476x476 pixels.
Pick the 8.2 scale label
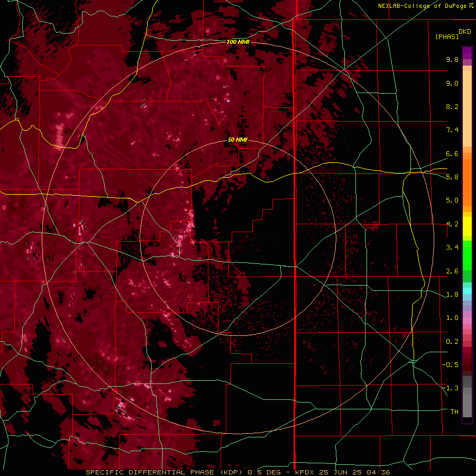[x=452, y=106]
